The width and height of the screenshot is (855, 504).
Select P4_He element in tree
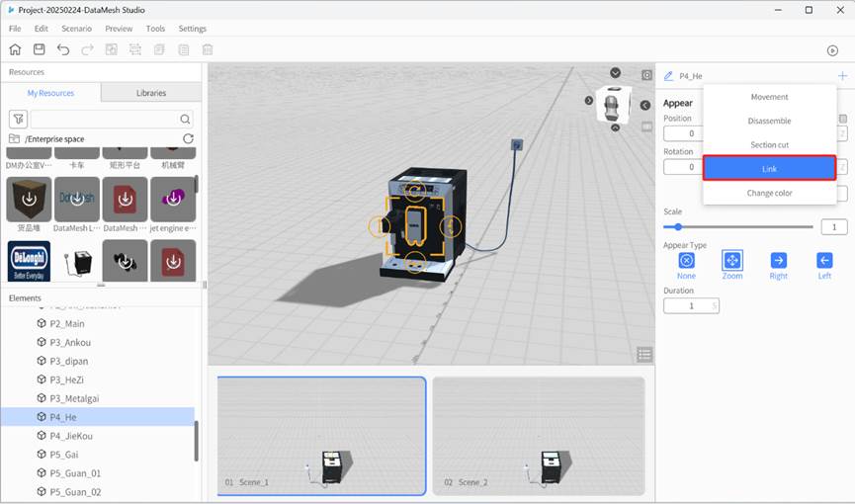pos(98,417)
